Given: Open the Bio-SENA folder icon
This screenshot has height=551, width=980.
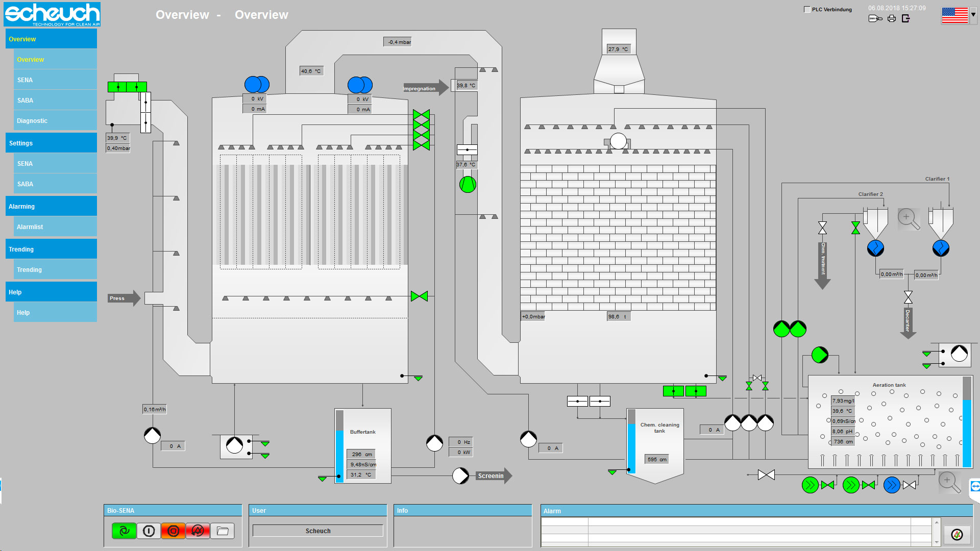Looking at the screenshot, I should 223,531.
